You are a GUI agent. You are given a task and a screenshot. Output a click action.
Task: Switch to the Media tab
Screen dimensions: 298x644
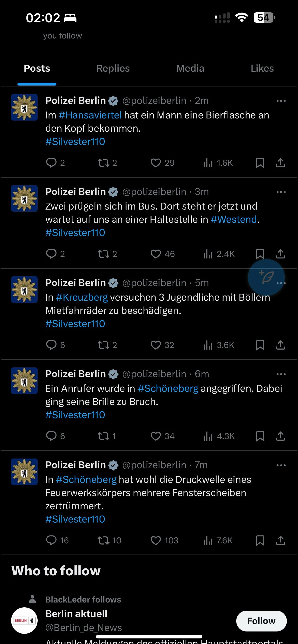coord(190,68)
